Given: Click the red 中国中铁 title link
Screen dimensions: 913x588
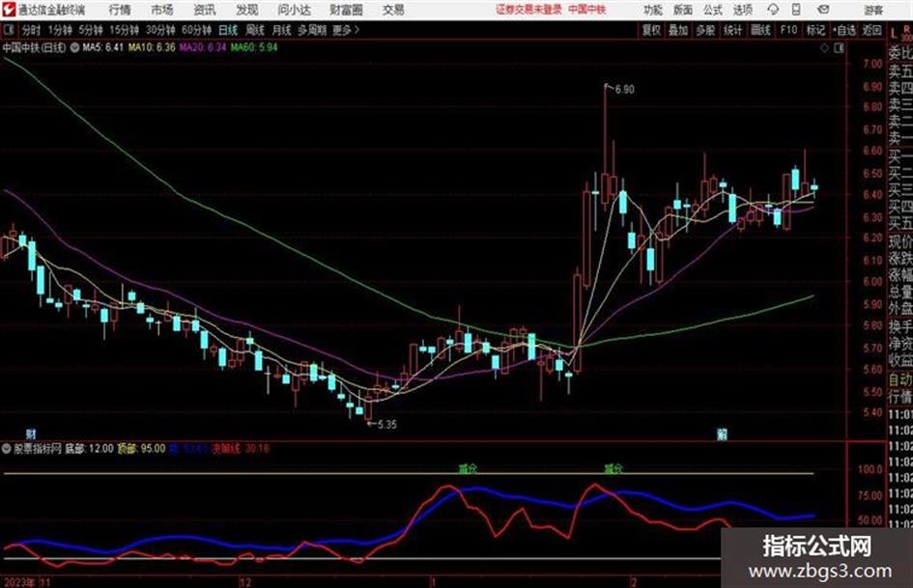Looking at the screenshot, I should (x=587, y=10).
